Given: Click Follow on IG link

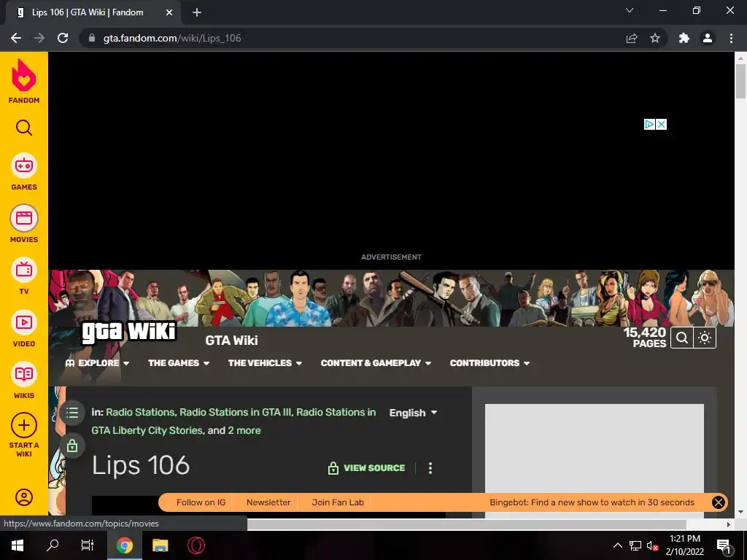Looking at the screenshot, I should 201,502.
